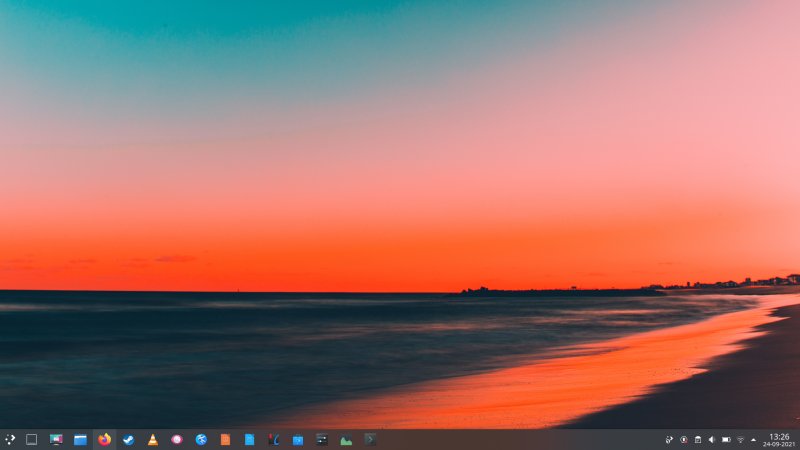Check the battery status icon

click(x=726, y=440)
